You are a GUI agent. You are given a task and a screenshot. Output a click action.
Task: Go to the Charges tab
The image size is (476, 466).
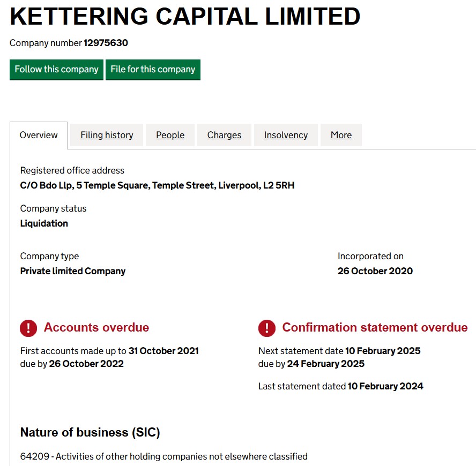coord(224,135)
